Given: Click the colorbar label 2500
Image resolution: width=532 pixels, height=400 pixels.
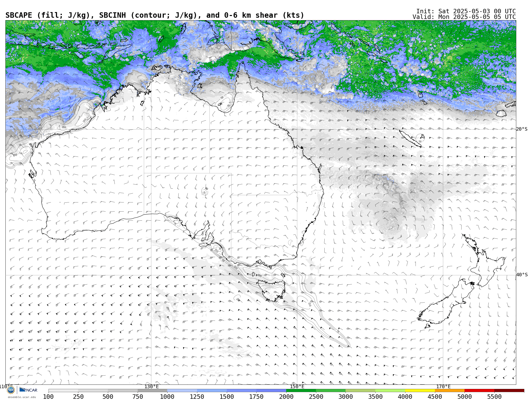Looking at the screenshot, I should [316, 397].
